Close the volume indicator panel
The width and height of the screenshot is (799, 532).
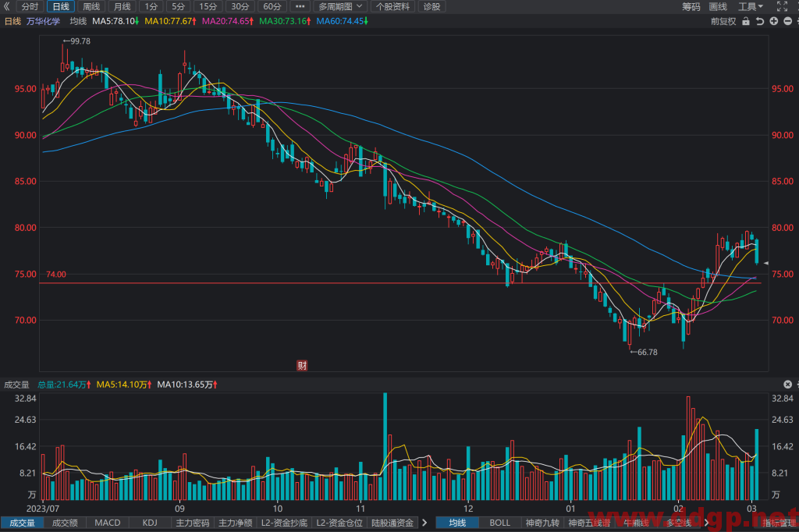tap(787, 385)
